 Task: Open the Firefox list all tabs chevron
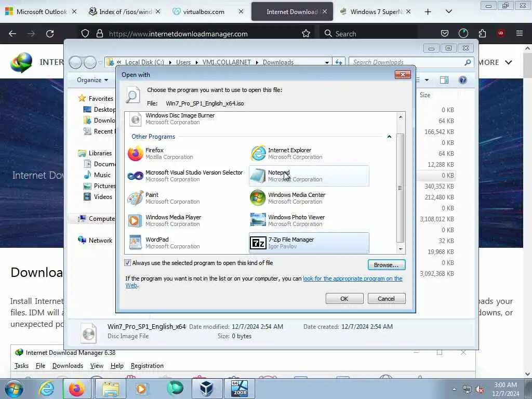448,12
